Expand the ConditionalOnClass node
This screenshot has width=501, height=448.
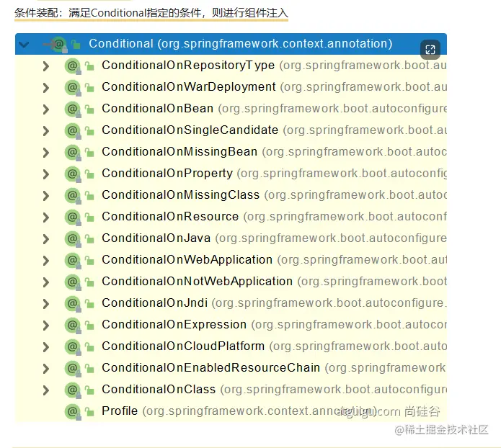click(x=46, y=390)
